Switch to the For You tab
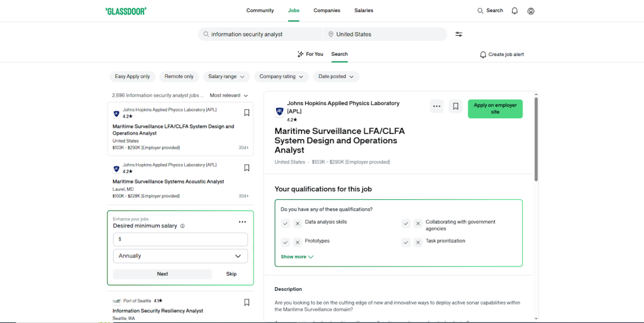Viewport: 644px width, 323px height. point(310,54)
